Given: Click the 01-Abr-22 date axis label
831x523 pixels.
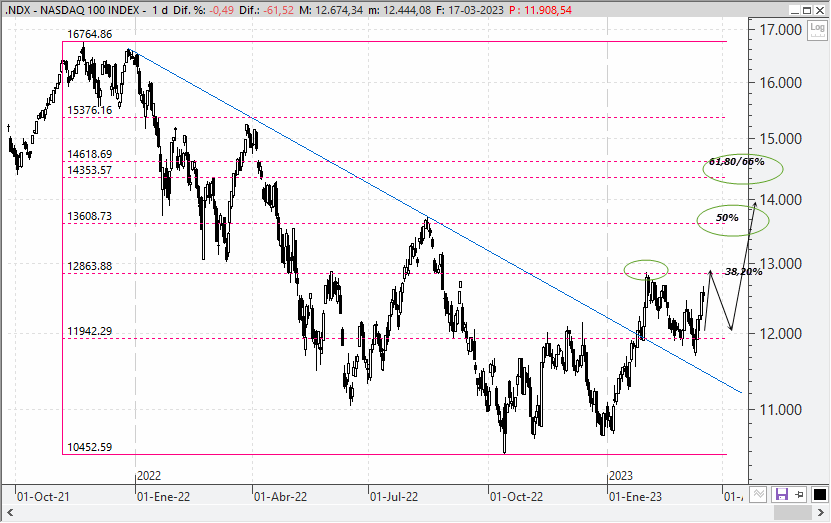Looking at the screenshot, I should [280, 497].
